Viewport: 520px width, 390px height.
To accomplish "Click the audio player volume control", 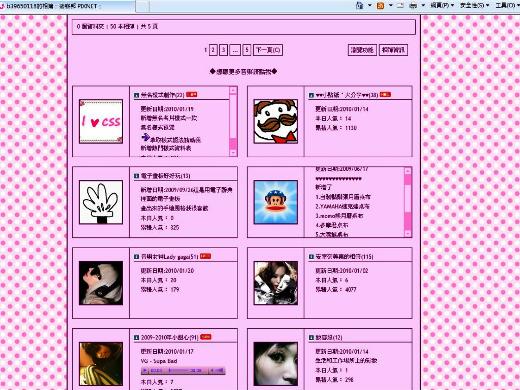I will tap(218, 370).
